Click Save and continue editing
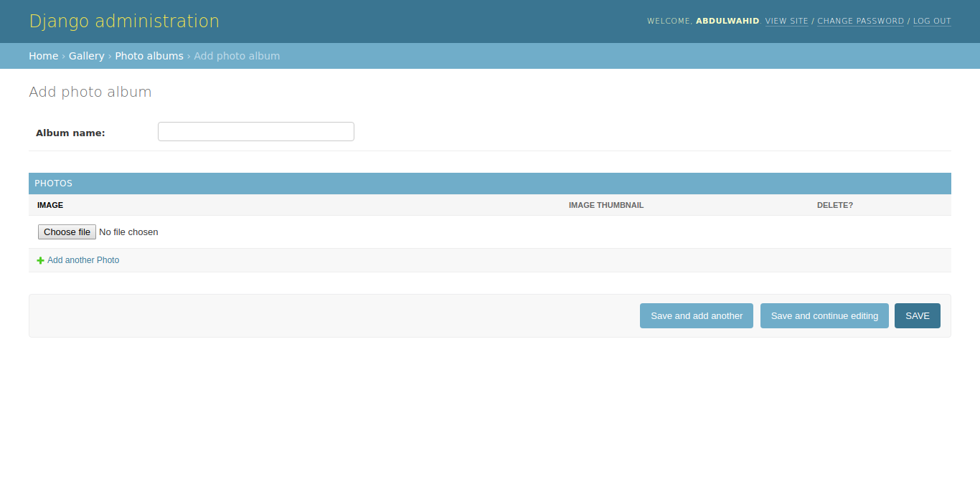The width and height of the screenshot is (980, 486). [x=824, y=316]
